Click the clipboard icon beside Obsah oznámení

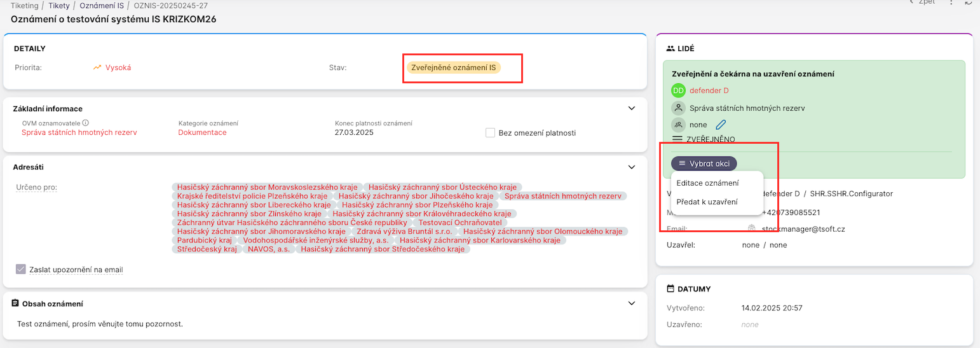point(16,303)
